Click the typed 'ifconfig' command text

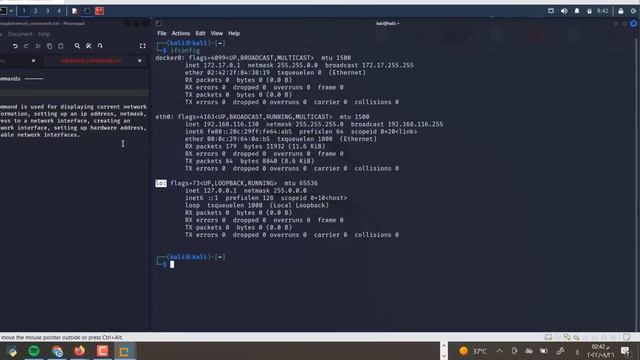click(185, 51)
